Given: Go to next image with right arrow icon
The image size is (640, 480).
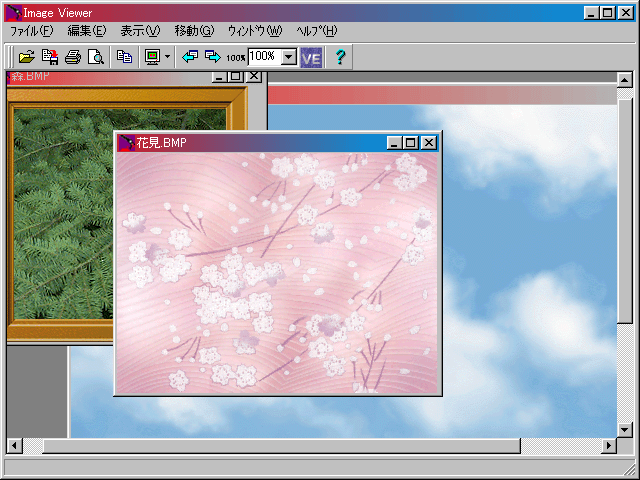Looking at the screenshot, I should point(213,57).
